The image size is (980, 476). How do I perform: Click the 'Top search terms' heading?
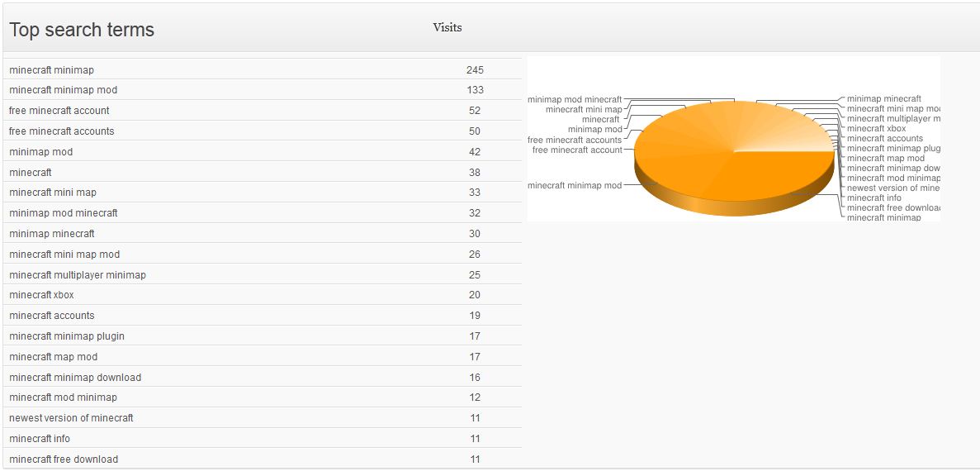(x=82, y=30)
